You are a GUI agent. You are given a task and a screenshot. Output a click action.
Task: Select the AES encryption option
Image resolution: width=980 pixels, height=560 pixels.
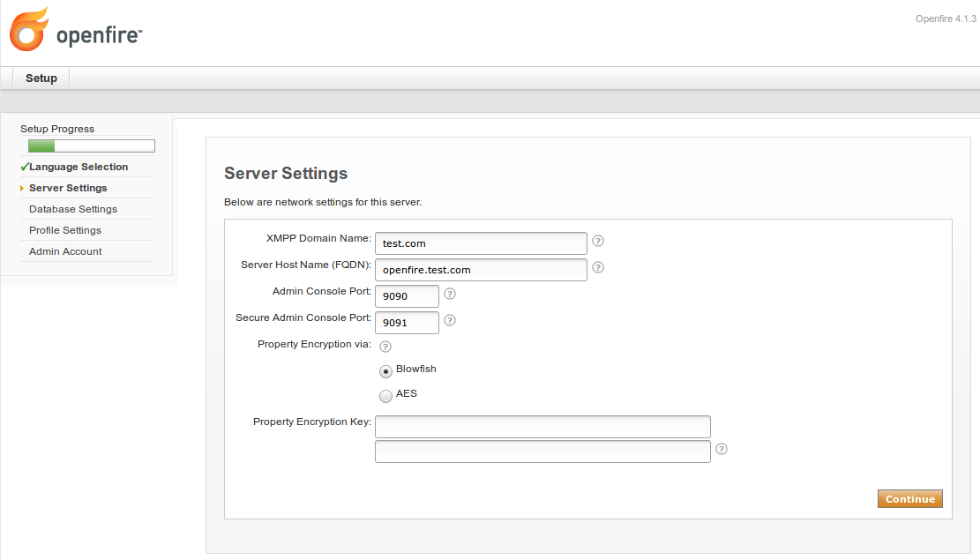[x=385, y=396]
